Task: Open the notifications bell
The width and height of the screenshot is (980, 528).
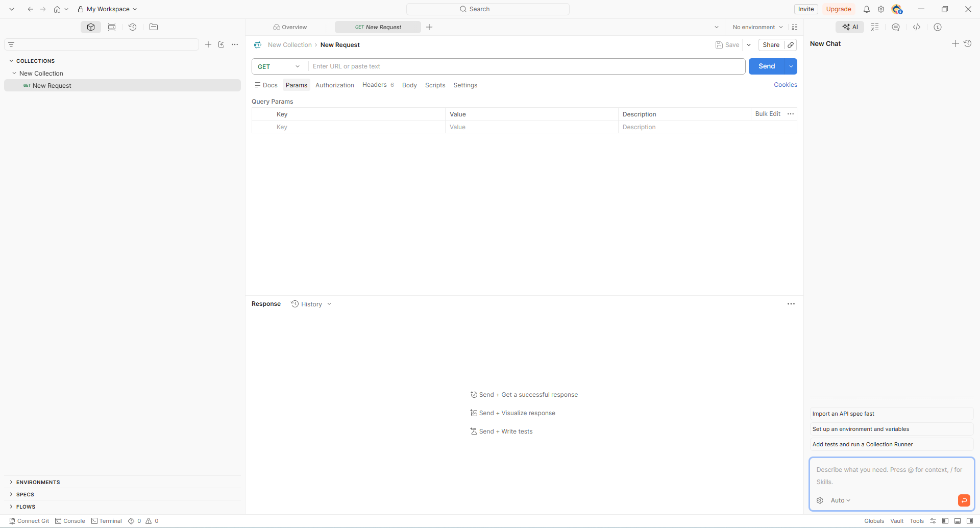Action: click(867, 9)
